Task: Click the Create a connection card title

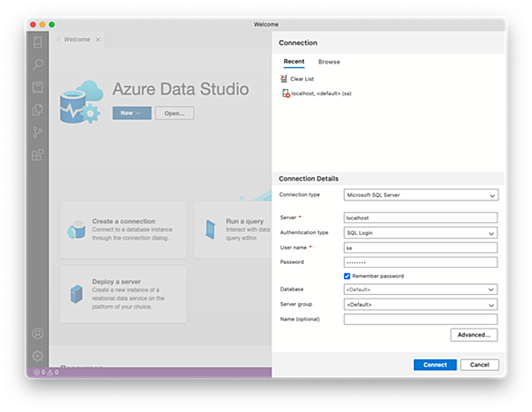Action: pos(123,221)
